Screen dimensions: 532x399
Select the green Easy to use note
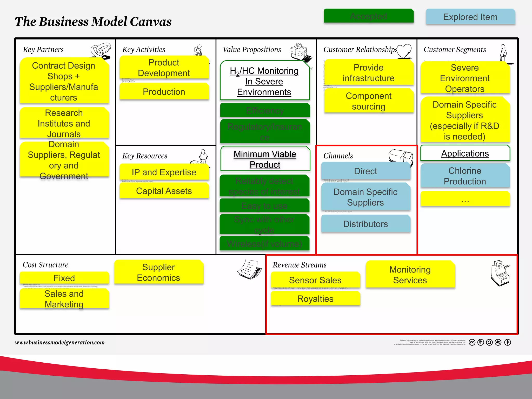(264, 205)
